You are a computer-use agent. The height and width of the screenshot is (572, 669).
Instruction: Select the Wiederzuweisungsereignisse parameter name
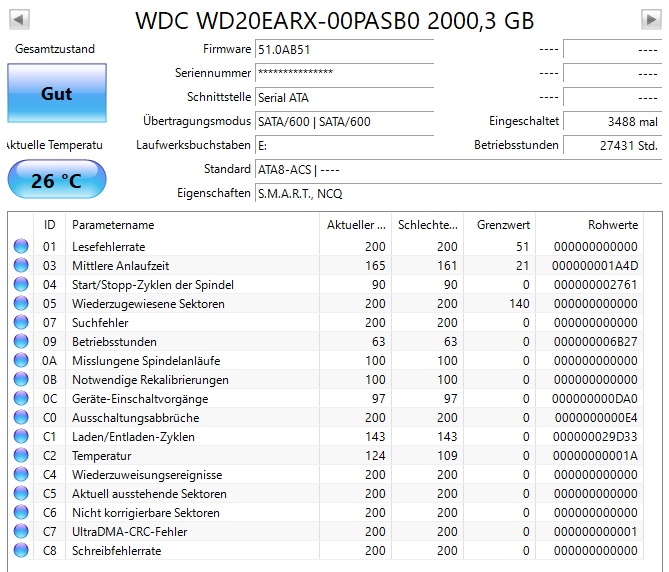[x=147, y=475]
